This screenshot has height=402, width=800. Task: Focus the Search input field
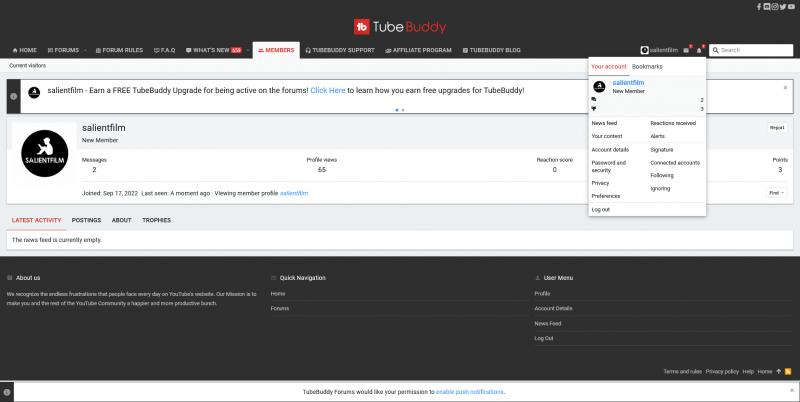(754, 50)
